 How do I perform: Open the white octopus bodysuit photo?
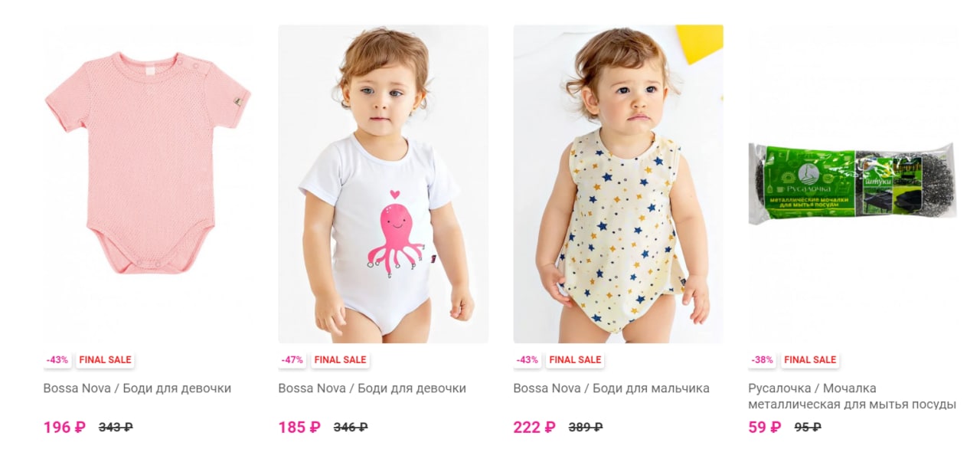(x=383, y=184)
